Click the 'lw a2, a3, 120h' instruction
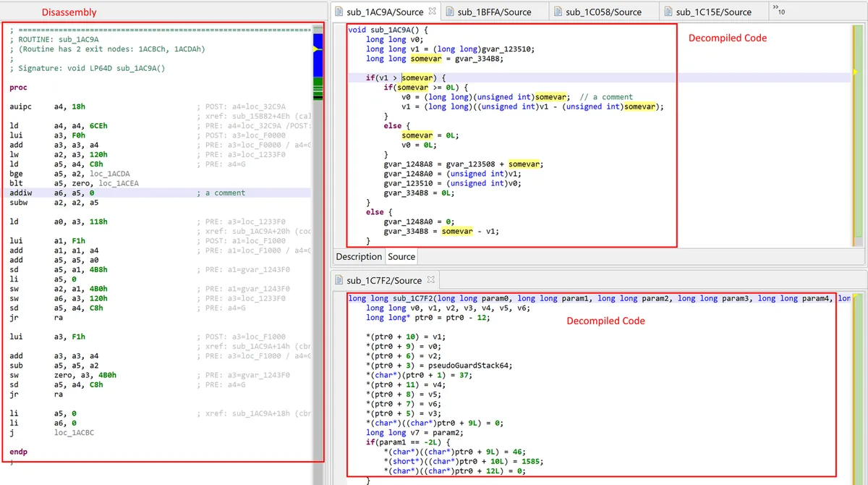Viewport: 868px width, 485px height. click(59, 154)
